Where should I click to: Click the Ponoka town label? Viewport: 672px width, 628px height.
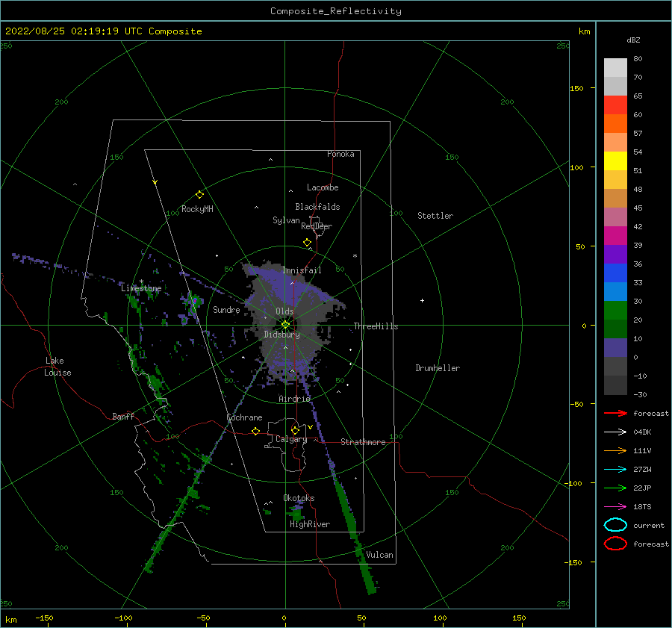click(340, 154)
